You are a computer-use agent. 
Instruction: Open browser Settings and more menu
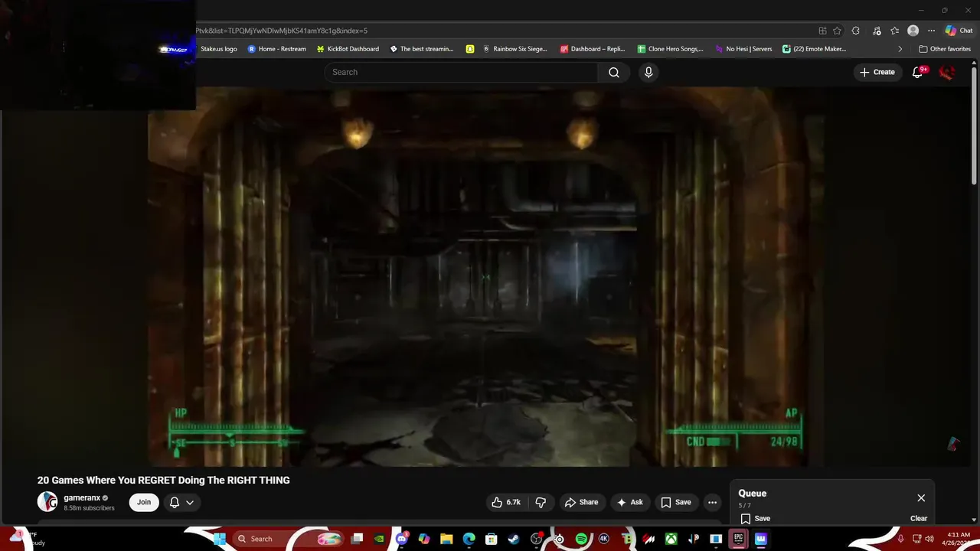coord(931,31)
